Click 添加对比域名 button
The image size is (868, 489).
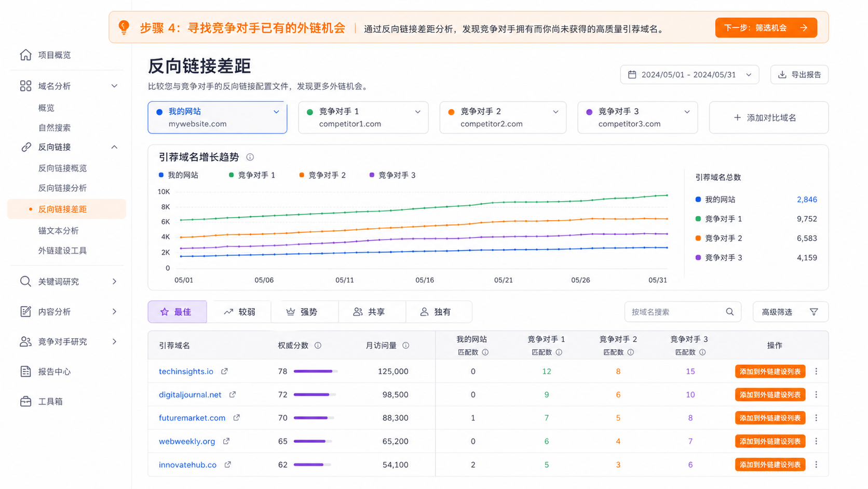[769, 117]
